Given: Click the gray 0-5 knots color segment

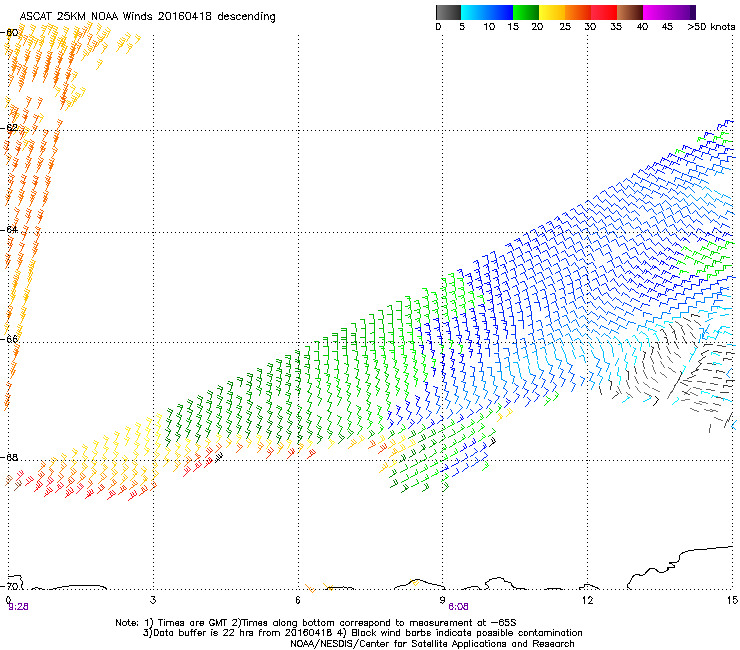Looking at the screenshot, I should pyautogui.click(x=448, y=12).
